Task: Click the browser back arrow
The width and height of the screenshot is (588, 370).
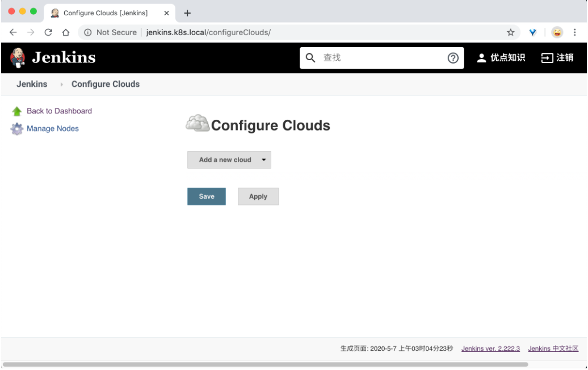Action: tap(13, 32)
